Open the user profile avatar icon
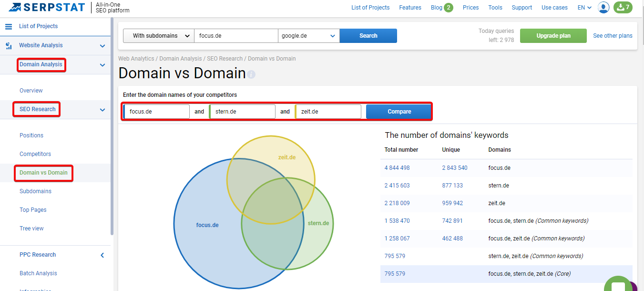 coord(603,7)
